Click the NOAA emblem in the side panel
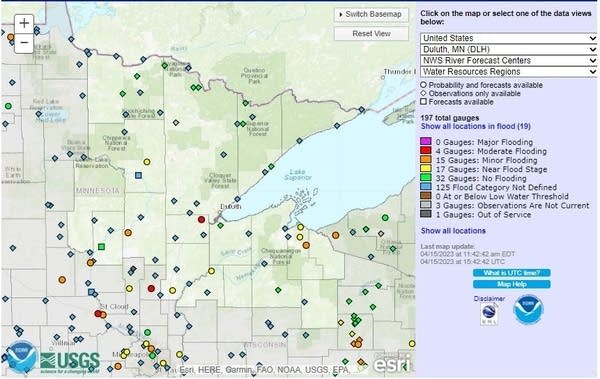The width and height of the screenshot is (600, 379). 528,309
